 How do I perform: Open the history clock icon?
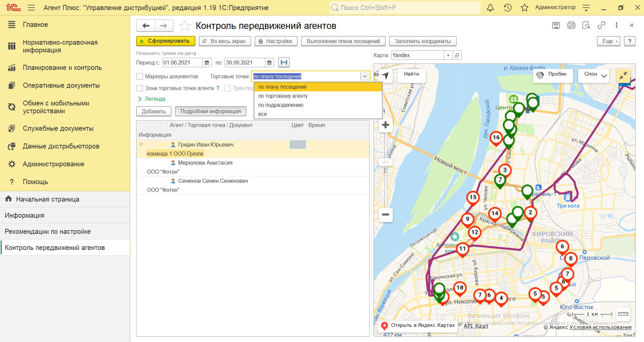(507, 7)
